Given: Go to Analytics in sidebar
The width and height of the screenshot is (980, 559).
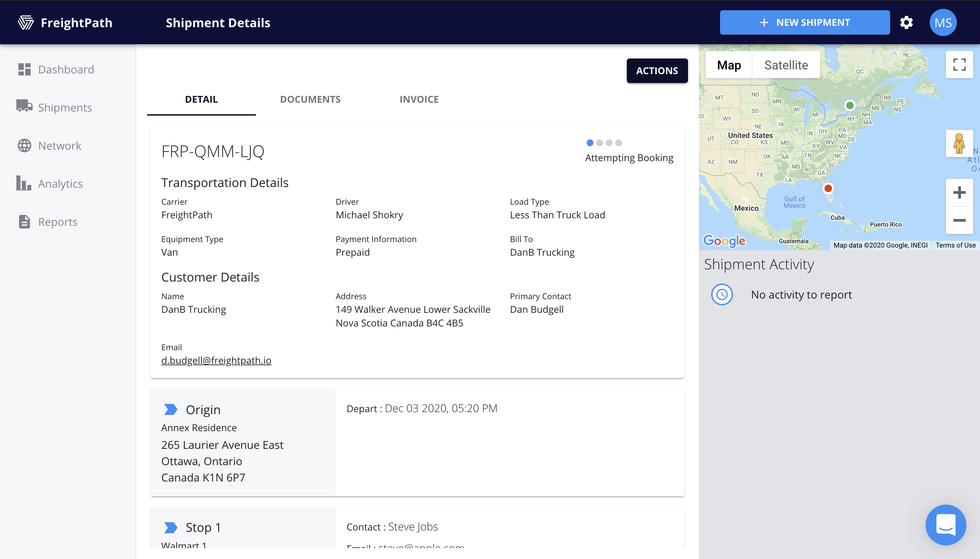Looking at the screenshot, I should click(60, 184).
